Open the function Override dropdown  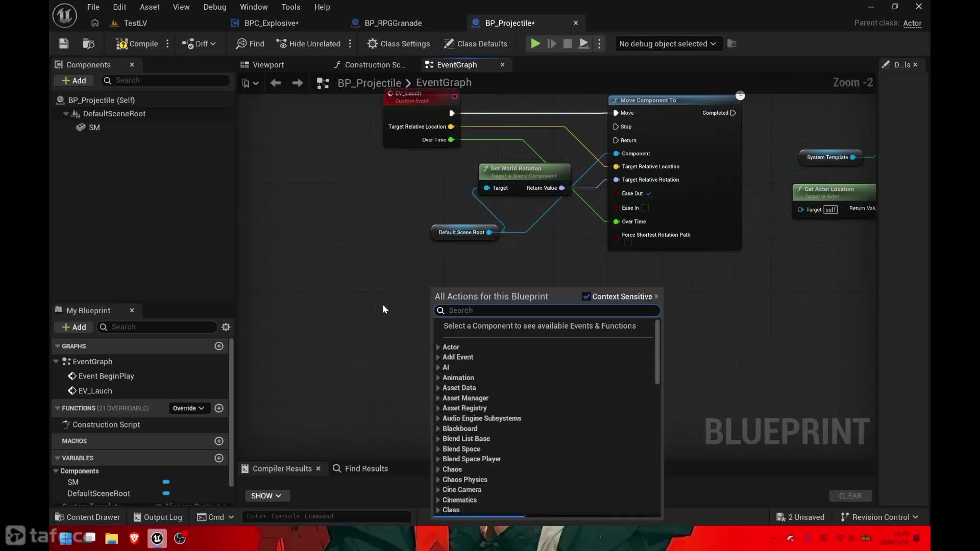tap(188, 408)
